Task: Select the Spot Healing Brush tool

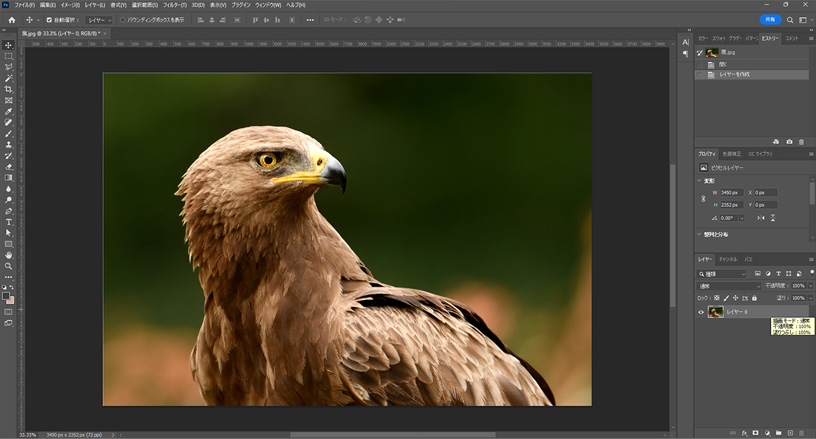Action: 8,123
